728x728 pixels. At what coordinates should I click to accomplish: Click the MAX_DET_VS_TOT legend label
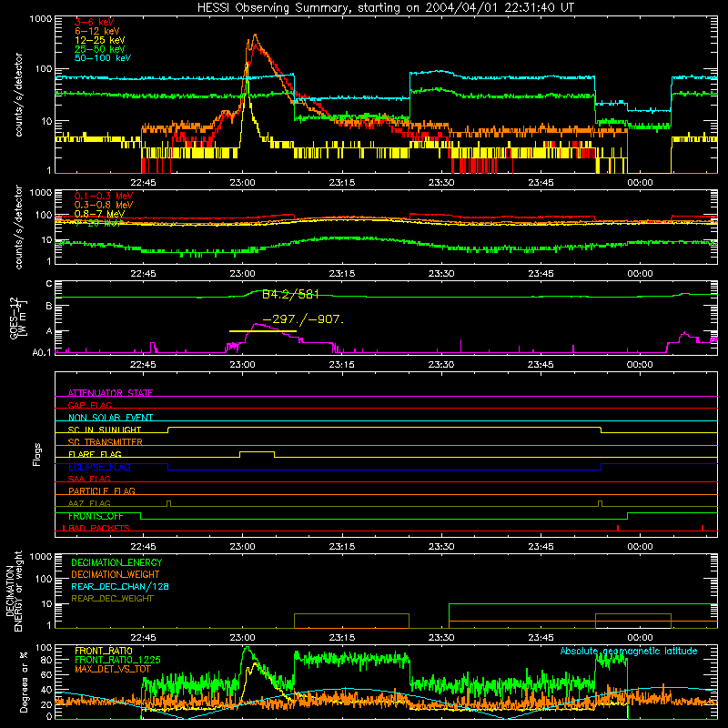coord(113,669)
